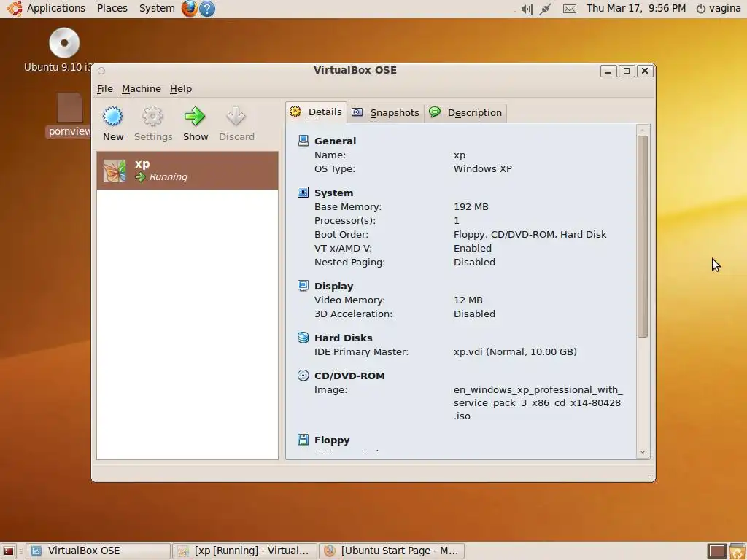This screenshot has width=747, height=560.
Task: Click 'xp.vdi (Normal, 10.00 GB)' value
Action: point(515,352)
